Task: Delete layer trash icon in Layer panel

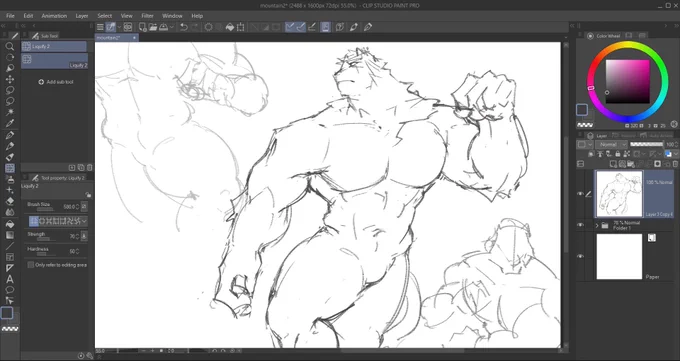Action: pyautogui.click(x=675, y=164)
